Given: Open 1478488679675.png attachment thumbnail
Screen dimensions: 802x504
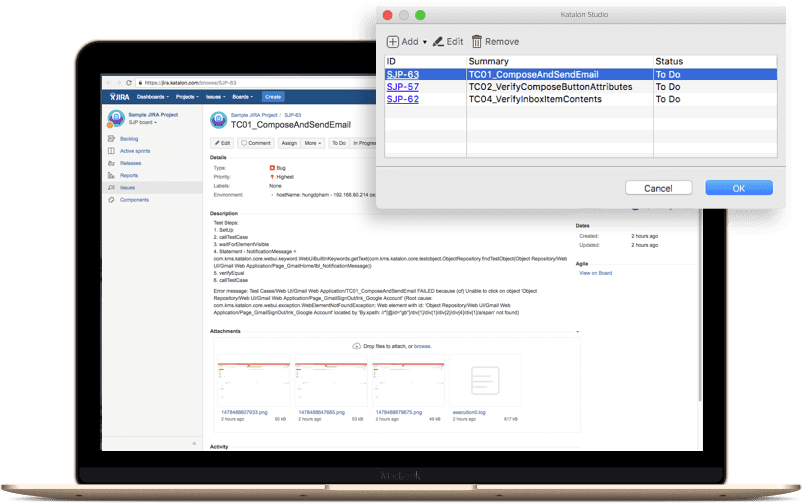Looking at the screenshot, I should click(408, 381).
